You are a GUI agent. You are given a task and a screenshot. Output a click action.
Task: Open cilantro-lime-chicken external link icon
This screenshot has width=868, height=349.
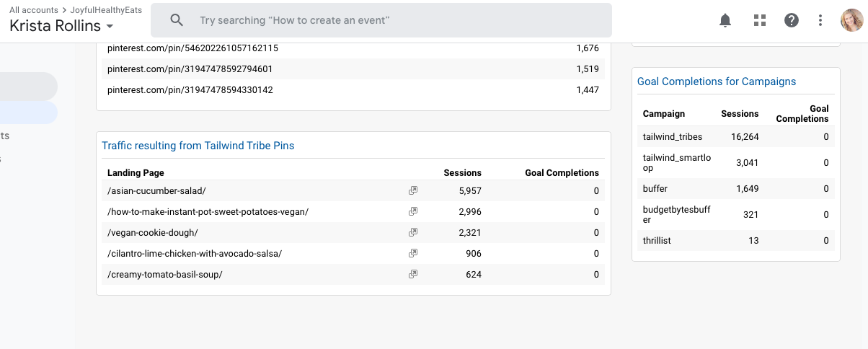[x=413, y=254]
